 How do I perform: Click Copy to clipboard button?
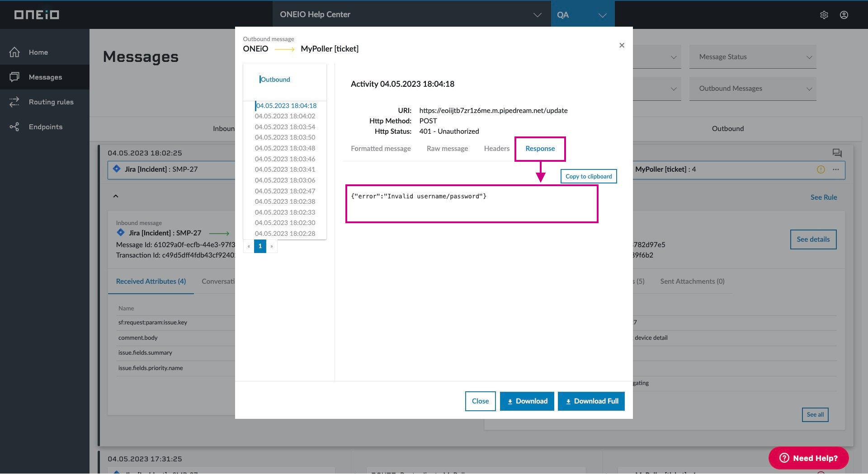(589, 176)
